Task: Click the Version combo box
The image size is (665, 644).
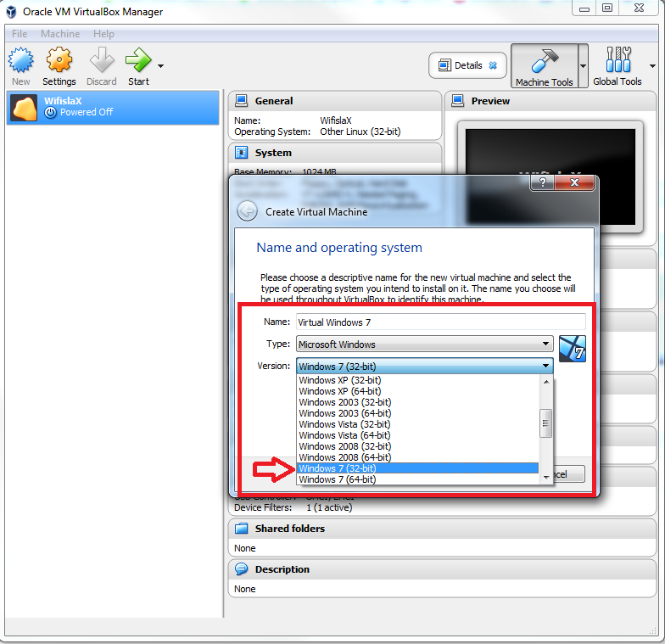Action: point(424,367)
